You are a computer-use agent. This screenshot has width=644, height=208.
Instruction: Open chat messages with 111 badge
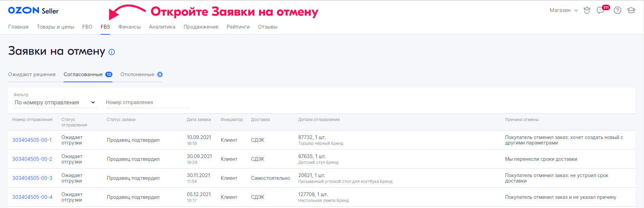(601, 11)
